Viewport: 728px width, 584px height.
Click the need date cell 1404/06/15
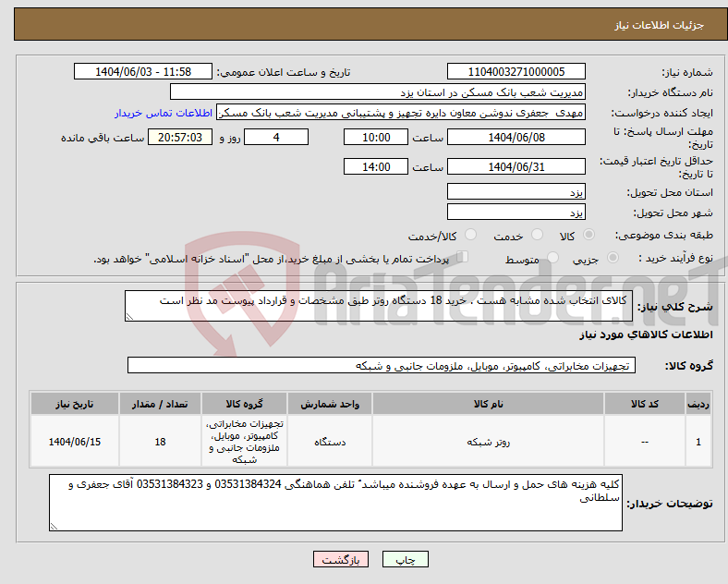coord(75,442)
